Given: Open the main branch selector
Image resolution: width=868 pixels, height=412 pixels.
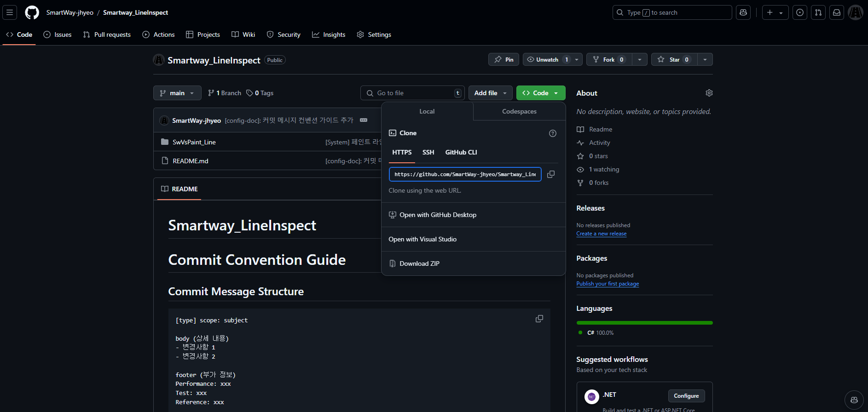Looking at the screenshot, I should tap(177, 93).
